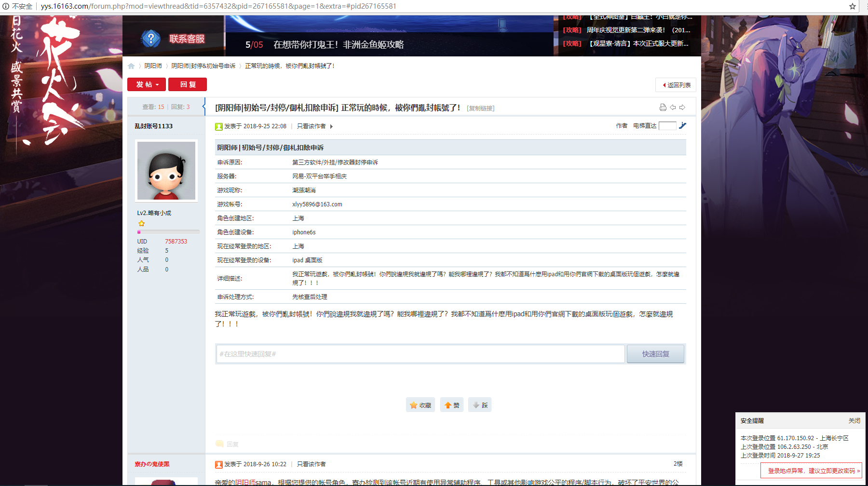The height and width of the screenshot is (486, 868).
Task: Click the game account xlyy5896@163.com text
Action: pyautogui.click(x=317, y=204)
